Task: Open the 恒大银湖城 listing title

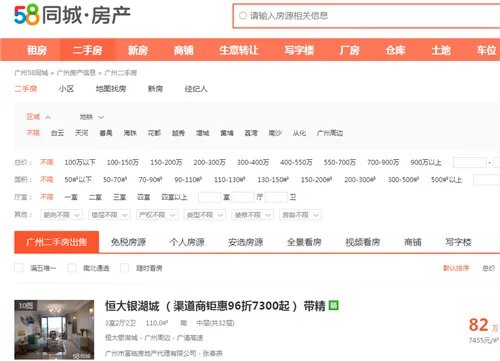Action: point(215,306)
